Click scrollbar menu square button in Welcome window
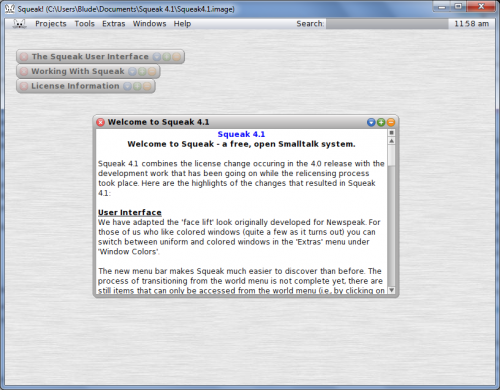The image size is (500, 390). pyautogui.click(x=392, y=133)
